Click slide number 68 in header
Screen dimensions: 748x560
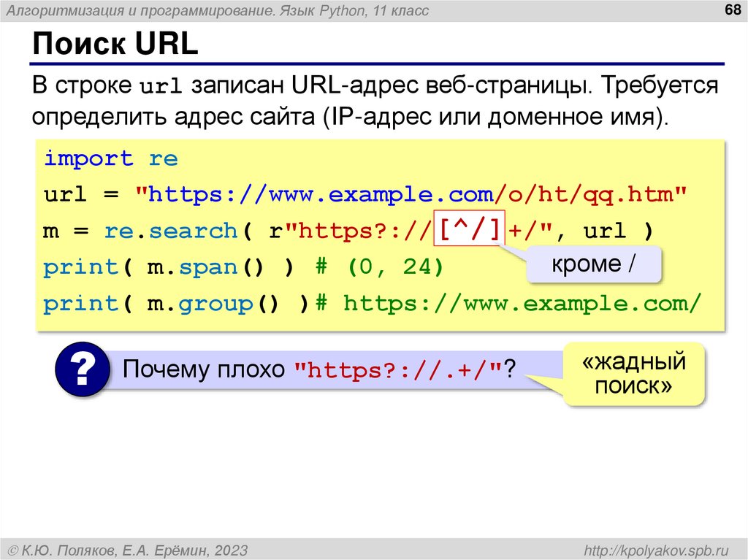point(732,9)
